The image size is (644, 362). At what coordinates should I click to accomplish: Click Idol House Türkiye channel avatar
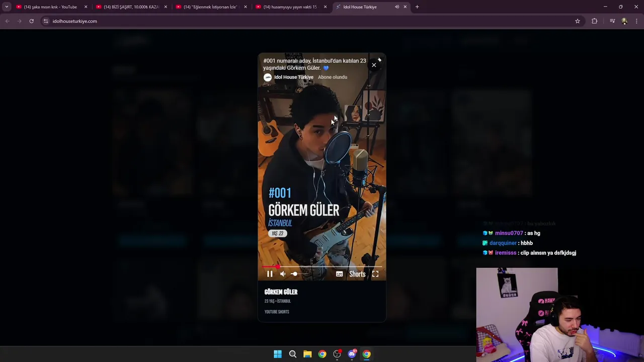pos(268,77)
